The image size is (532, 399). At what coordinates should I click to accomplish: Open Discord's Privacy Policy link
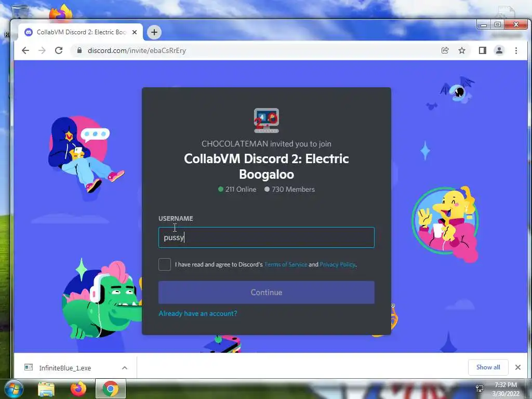click(x=337, y=264)
